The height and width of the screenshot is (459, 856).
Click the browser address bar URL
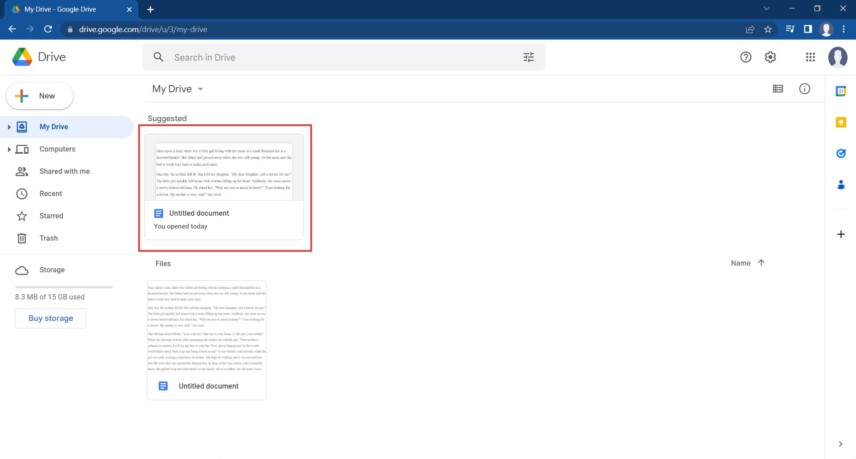(x=143, y=29)
